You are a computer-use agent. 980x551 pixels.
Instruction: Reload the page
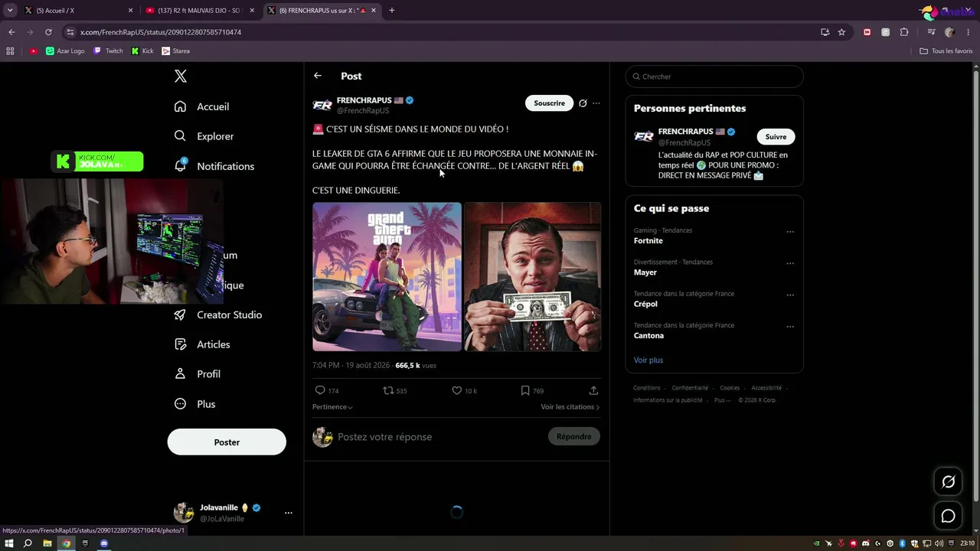(48, 32)
